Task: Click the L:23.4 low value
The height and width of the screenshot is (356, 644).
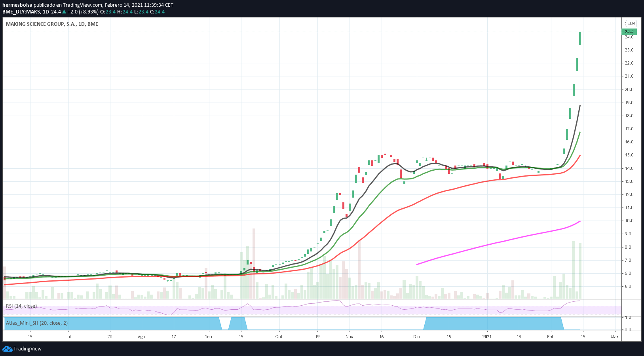Action: (141, 12)
